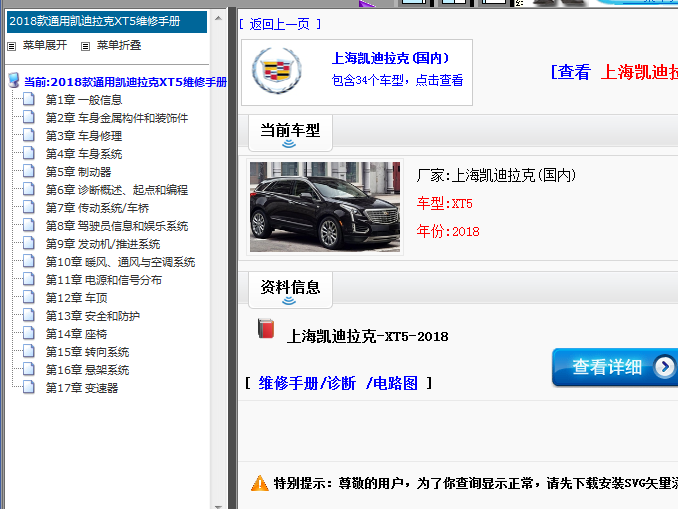Select the 当前车型 tab
678x509 pixels.
(290, 133)
